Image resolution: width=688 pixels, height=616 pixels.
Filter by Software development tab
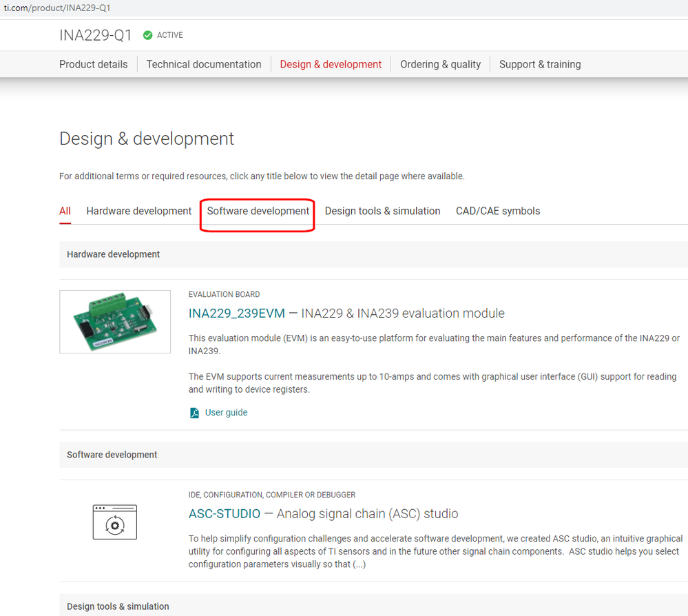pyautogui.click(x=258, y=211)
